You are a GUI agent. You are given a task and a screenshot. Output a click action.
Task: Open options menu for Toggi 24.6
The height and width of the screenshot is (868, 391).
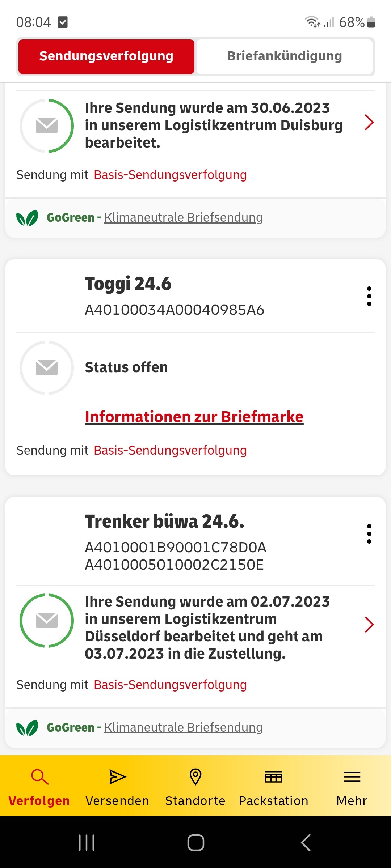[x=369, y=296]
